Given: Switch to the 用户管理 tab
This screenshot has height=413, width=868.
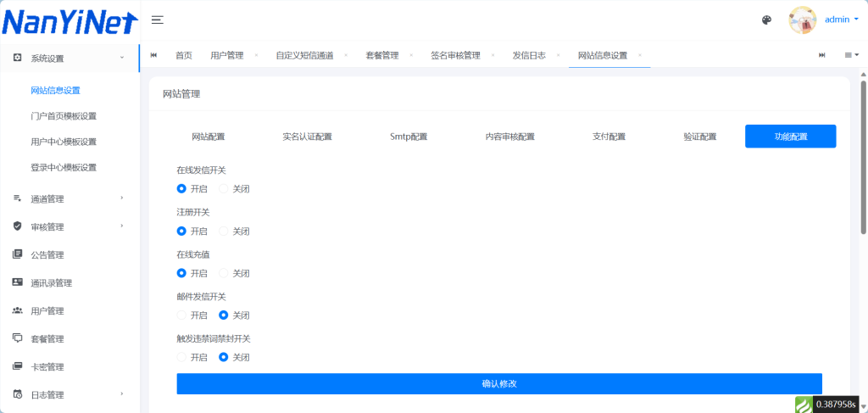Looking at the screenshot, I should coord(227,55).
